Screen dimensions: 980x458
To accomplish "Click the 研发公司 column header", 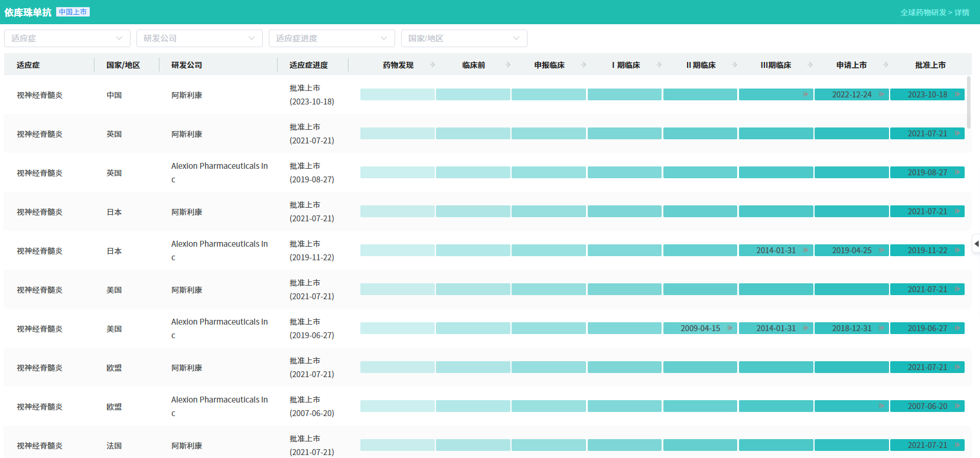I will coord(187,65).
